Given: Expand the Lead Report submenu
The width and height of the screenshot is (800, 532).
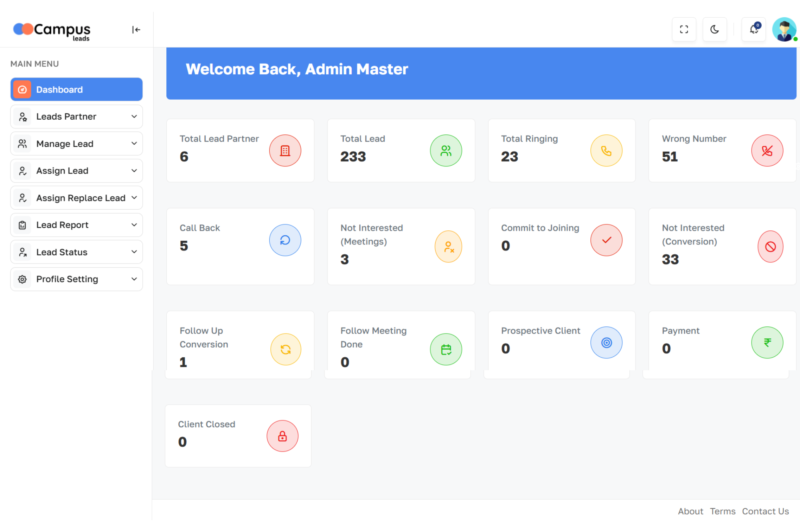Looking at the screenshot, I should 76,225.
